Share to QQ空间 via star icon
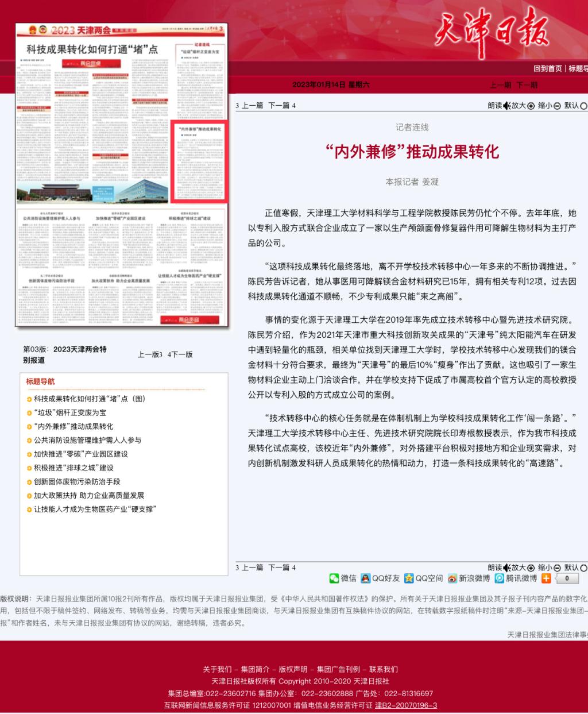 coord(409,578)
